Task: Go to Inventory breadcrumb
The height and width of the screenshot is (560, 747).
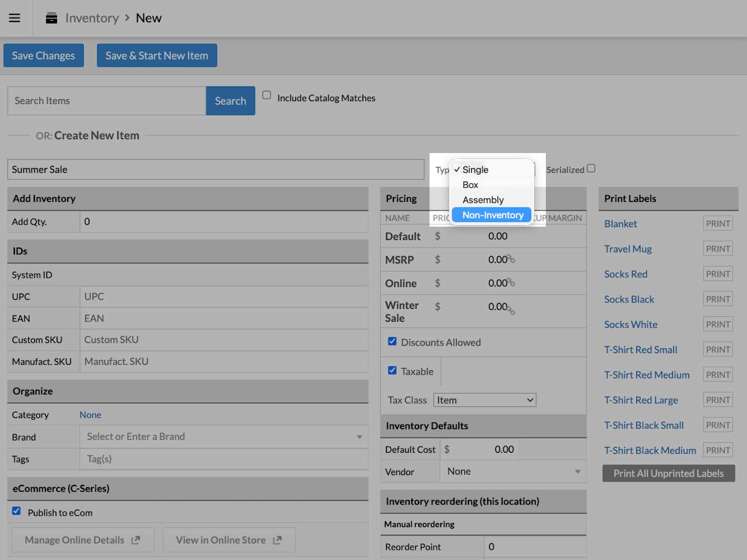Action: pos(92,18)
